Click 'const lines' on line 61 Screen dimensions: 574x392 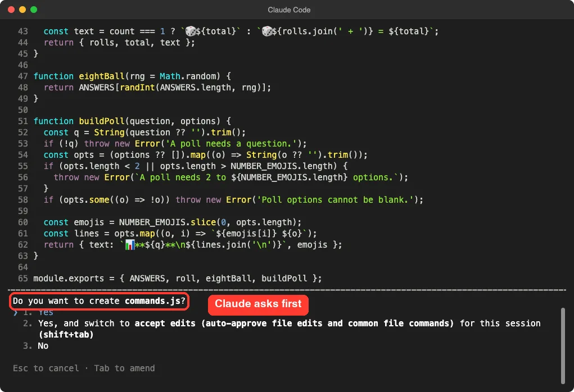point(71,233)
